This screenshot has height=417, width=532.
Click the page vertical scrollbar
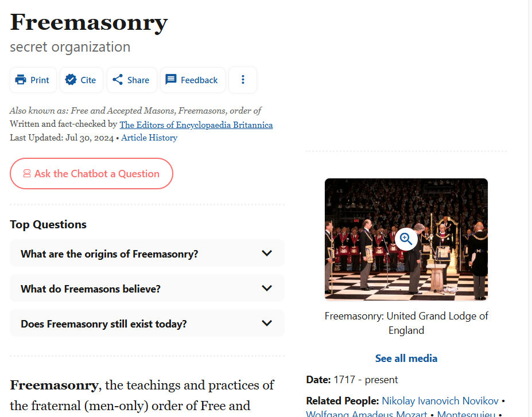click(x=529, y=209)
